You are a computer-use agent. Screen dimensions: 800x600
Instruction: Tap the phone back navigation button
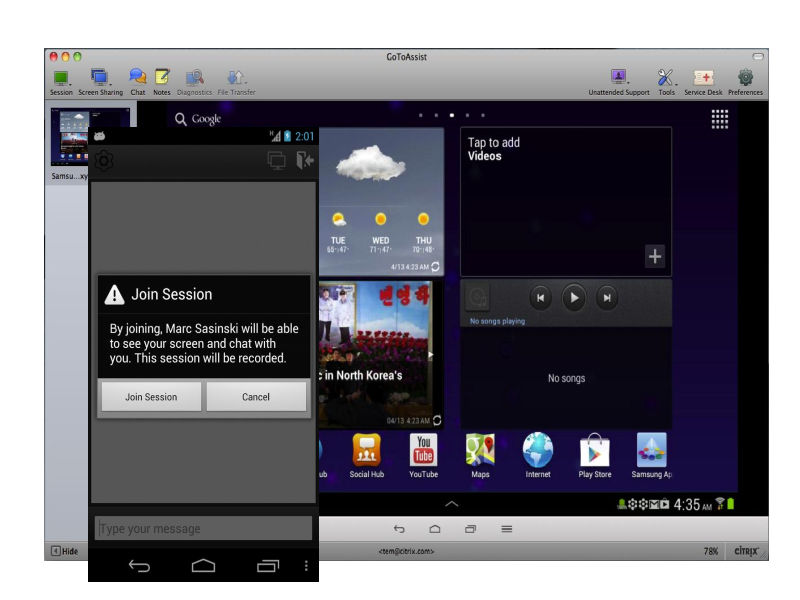(139, 566)
